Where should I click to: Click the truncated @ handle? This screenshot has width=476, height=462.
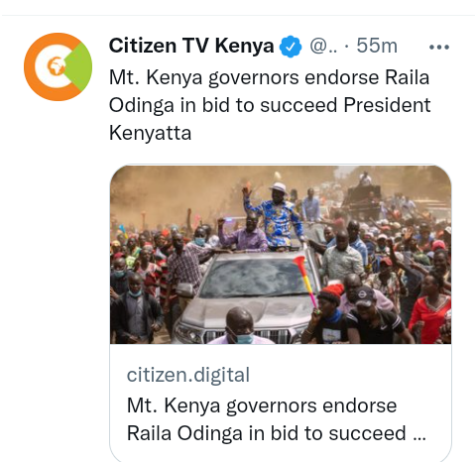(x=323, y=46)
